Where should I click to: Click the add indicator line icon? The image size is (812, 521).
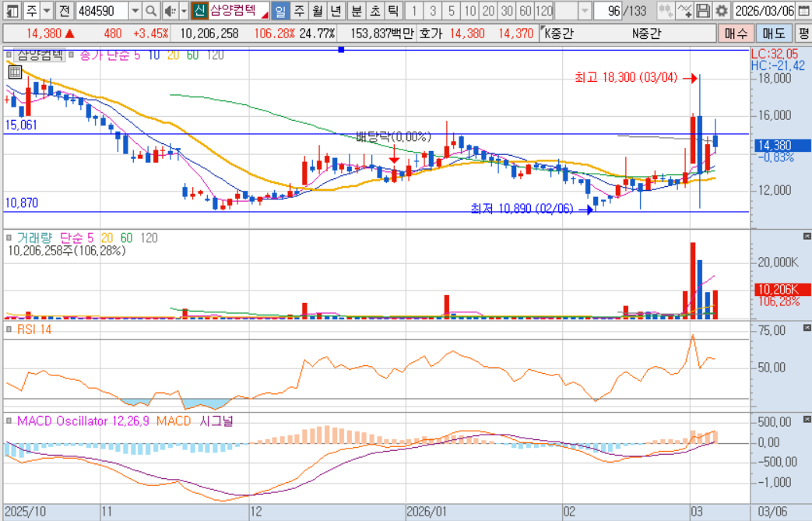point(684,10)
